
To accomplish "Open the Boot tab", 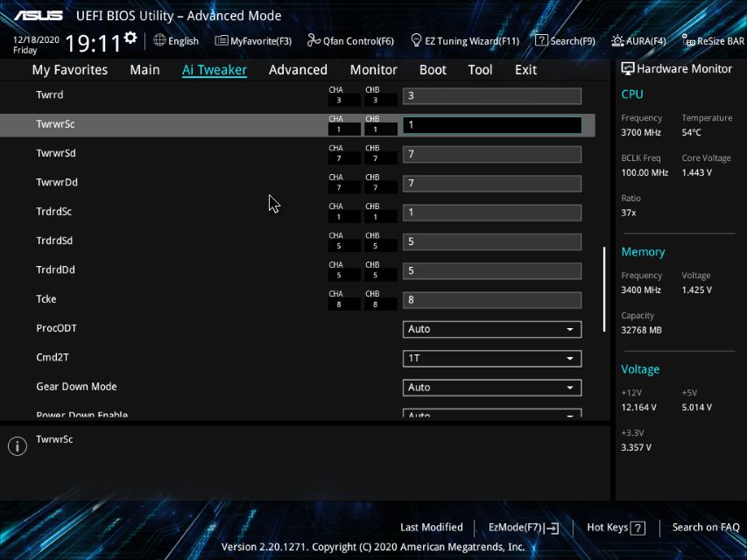I will pyautogui.click(x=433, y=70).
